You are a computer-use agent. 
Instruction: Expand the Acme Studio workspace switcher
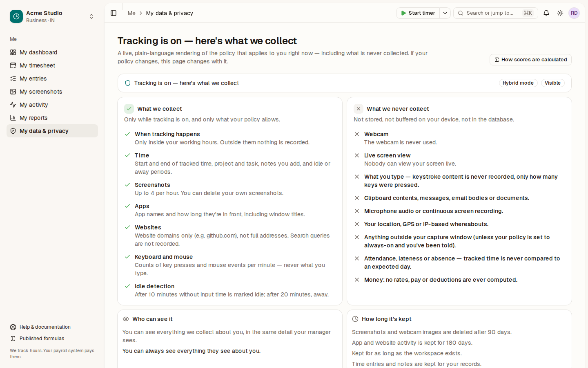point(91,16)
